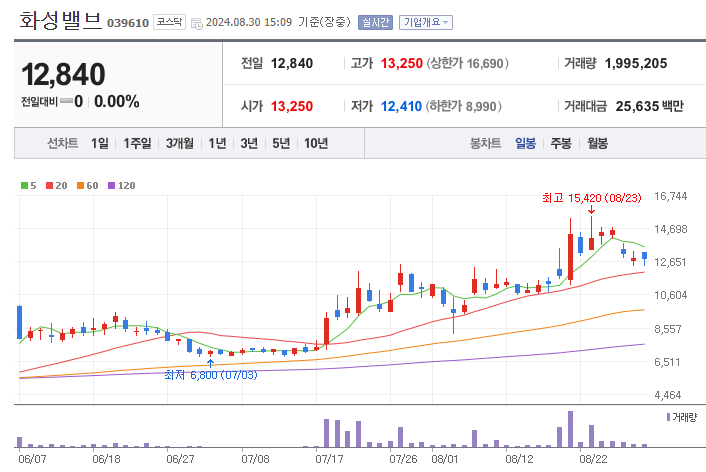
Task: Click the stock code 039610
Action: point(128,23)
